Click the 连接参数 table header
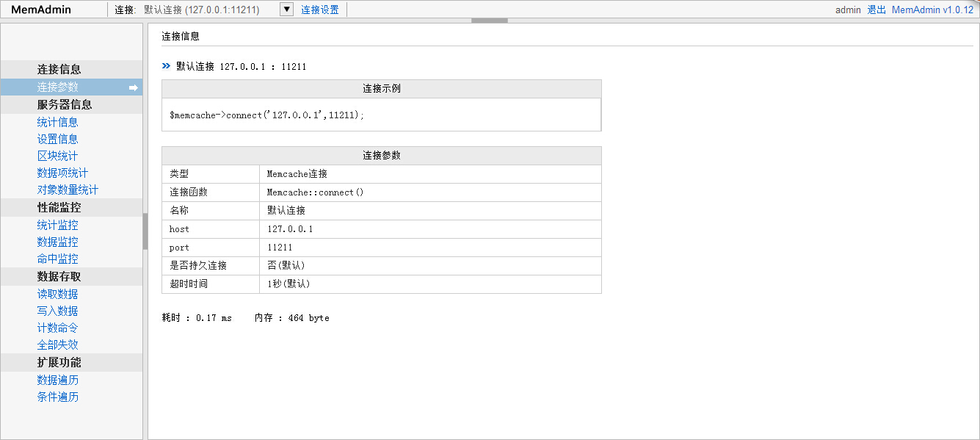Screen dimensions: 980x440 (x=382, y=156)
